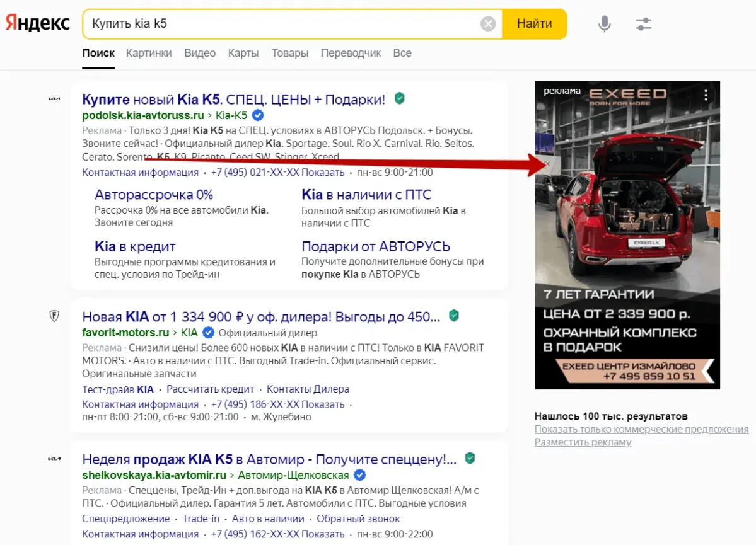This screenshot has width=756, height=545.
Task: Open the Карты tab
Action: click(x=243, y=53)
